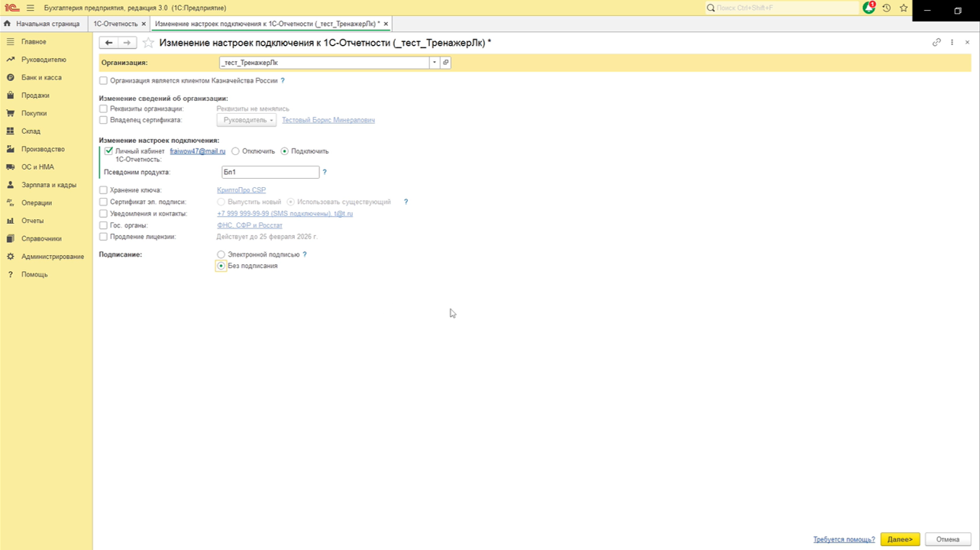Click the Справочники book icon
Image resolution: width=980 pixels, height=550 pixels.
tap(10, 238)
